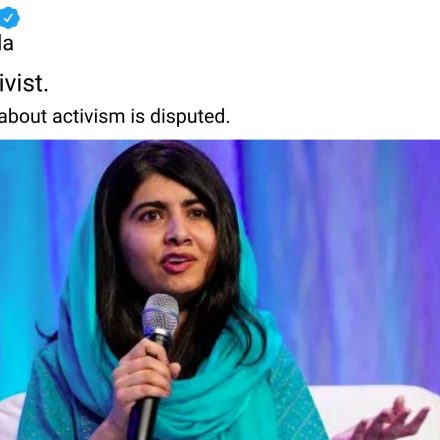Open the profile via the name ending "la"
Image resolution: width=440 pixels, height=440 pixels.
(x=6, y=44)
